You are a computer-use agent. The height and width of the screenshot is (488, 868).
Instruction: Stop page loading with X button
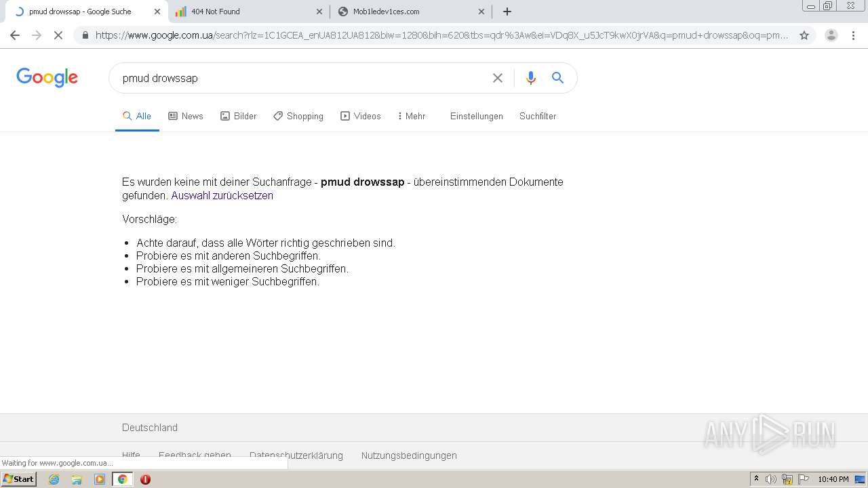tap(58, 35)
